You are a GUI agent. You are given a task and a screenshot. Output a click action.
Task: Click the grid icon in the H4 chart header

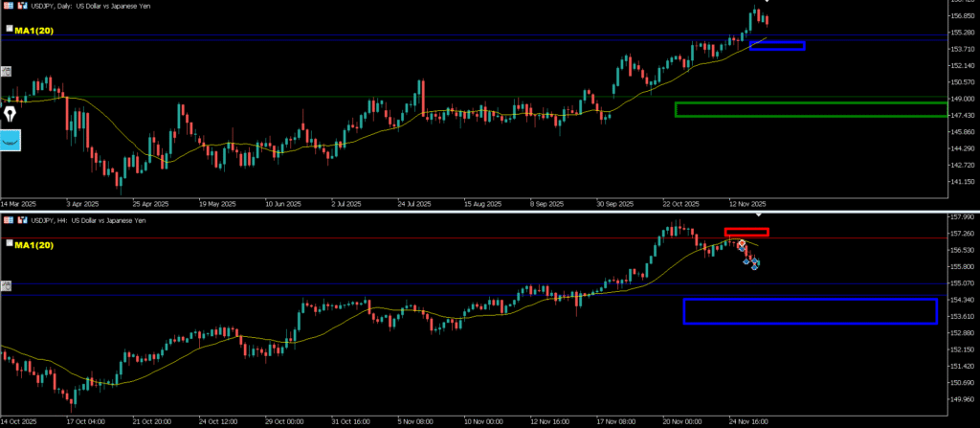click(9, 220)
